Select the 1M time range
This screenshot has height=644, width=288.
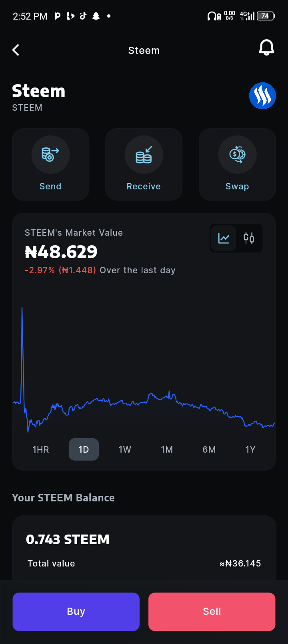[167, 449]
